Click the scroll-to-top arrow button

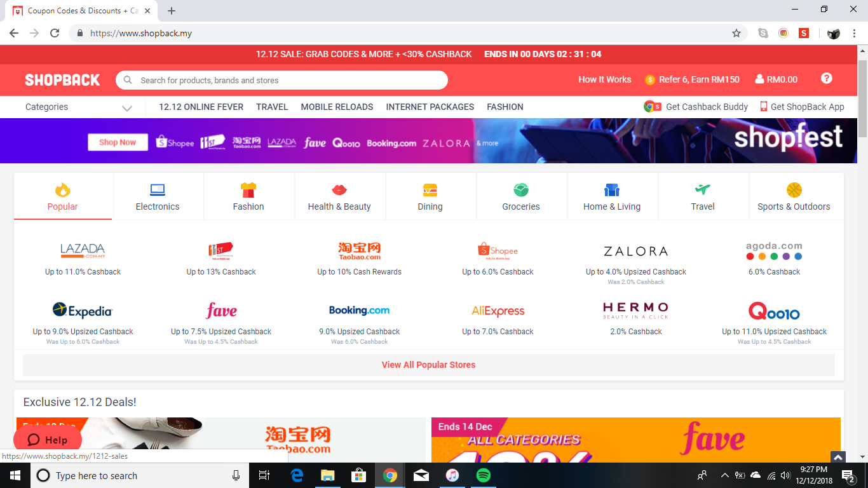pyautogui.click(x=837, y=457)
